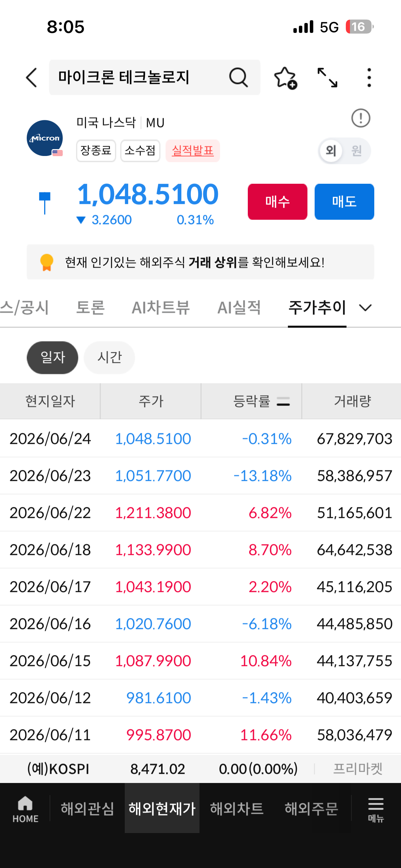Viewport: 401px width, 868px height.
Task: Switch to 해외현재가 bottom tab
Action: click(162, 808)
